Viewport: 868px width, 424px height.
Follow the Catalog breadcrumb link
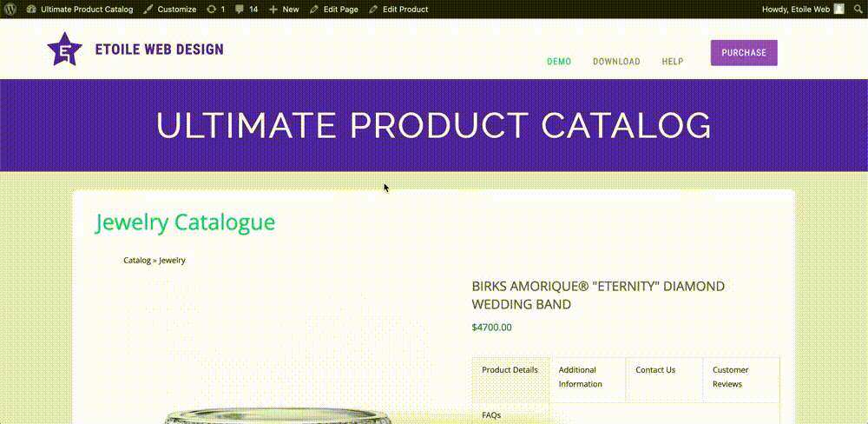tap(137, 260)
